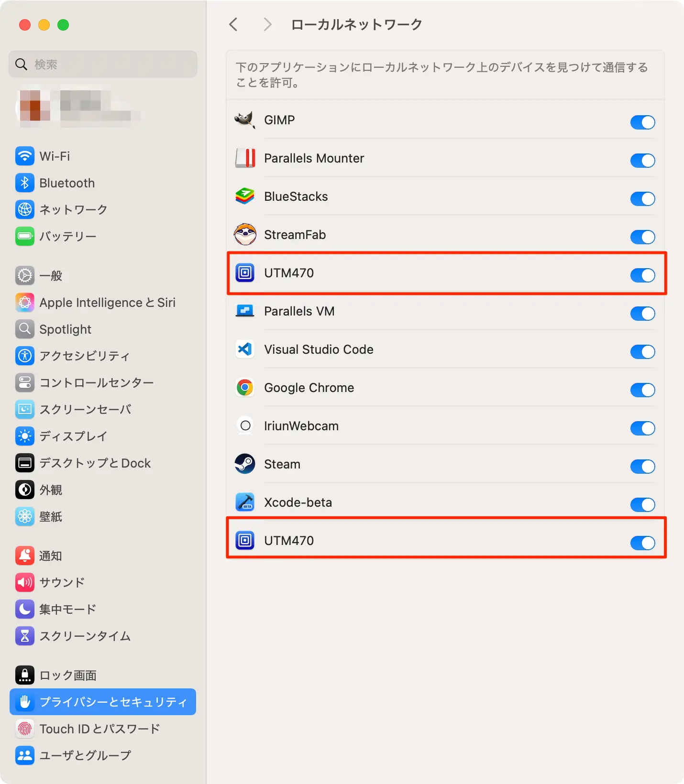Viewport: 684px width, 784px height.
Task: Click the 検索 search field
Action: (x=103, y=64)
